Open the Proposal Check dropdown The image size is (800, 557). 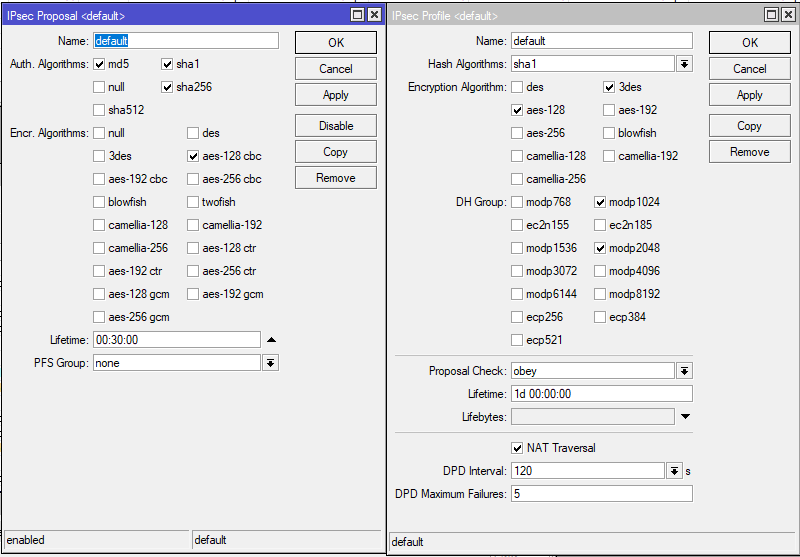[684, 371]
